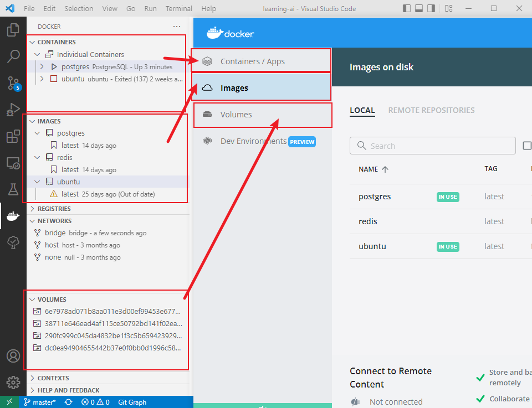Open the Selection menu
This screenshot has width=532, height=408.
click(79, 8)
